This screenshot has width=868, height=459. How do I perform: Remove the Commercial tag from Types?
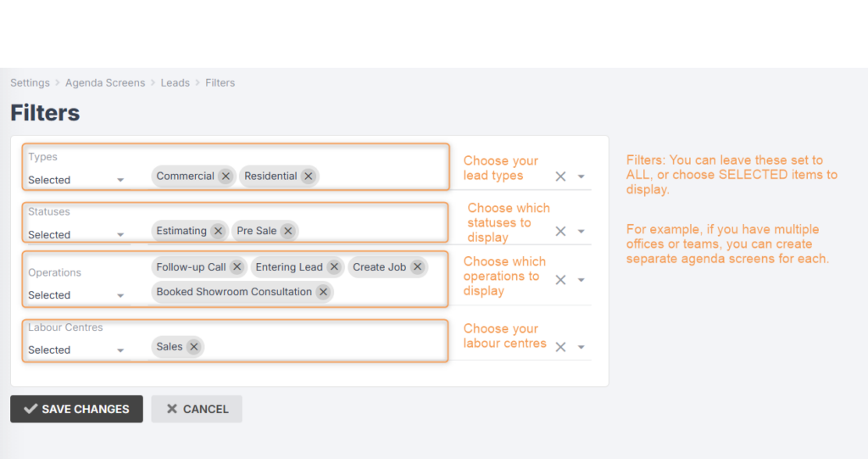(225, 176)
